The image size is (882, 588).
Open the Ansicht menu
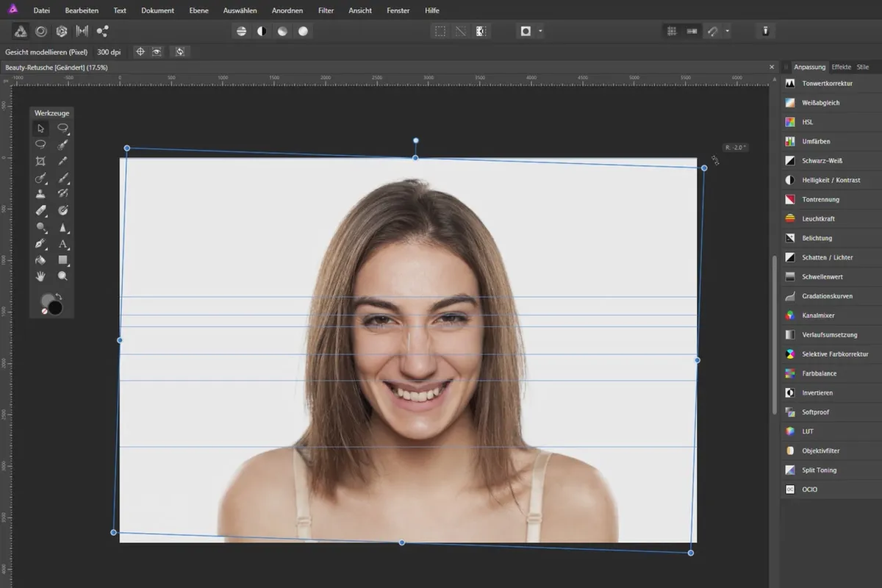[x=359, y=10]
